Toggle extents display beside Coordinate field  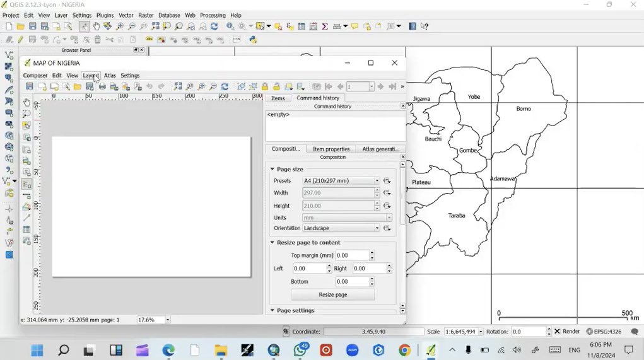tap(286, 331)
